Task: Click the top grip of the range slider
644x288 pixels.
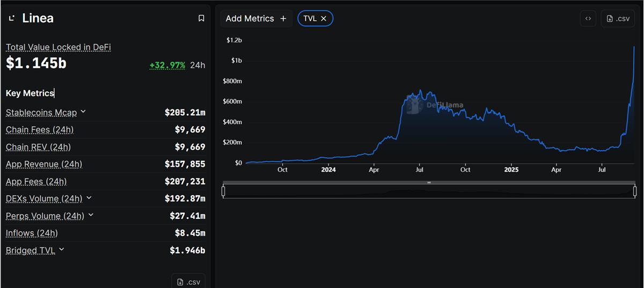Action: [x=429, y=182]
